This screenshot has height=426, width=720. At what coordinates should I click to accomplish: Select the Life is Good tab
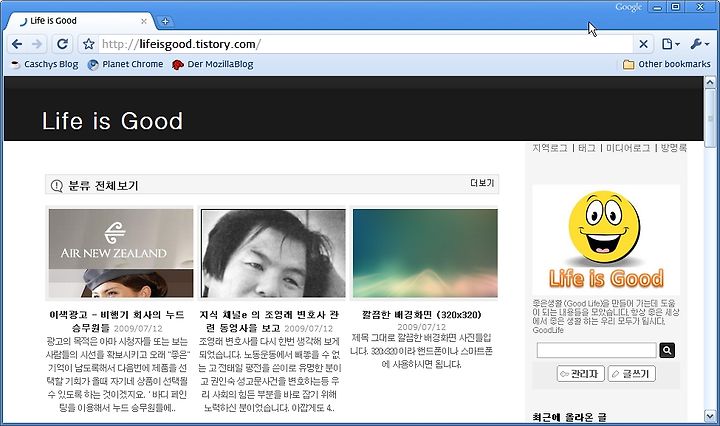pyautogui.click(x=78, y=21)
